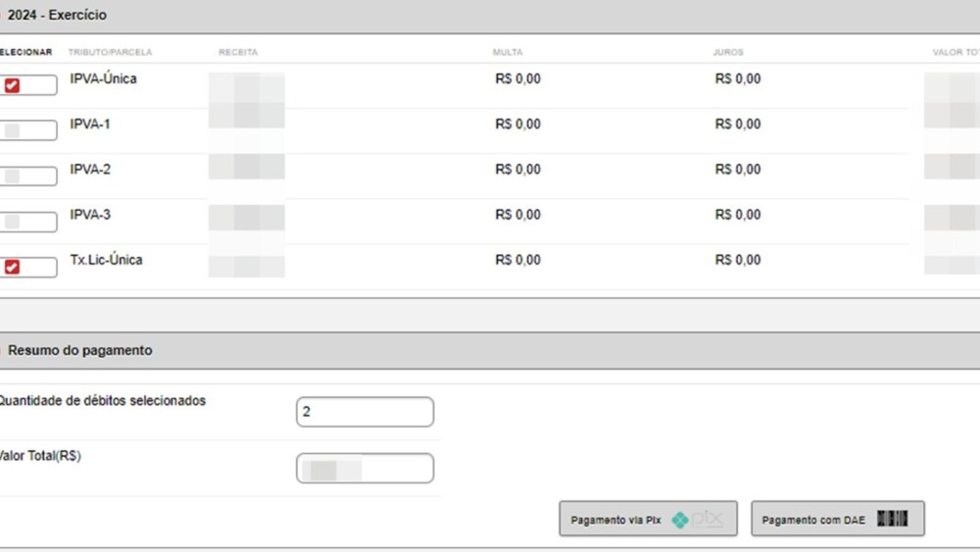Collapse the Resumo do pagamento section
980x552 pixels.
tap(79, 350)
